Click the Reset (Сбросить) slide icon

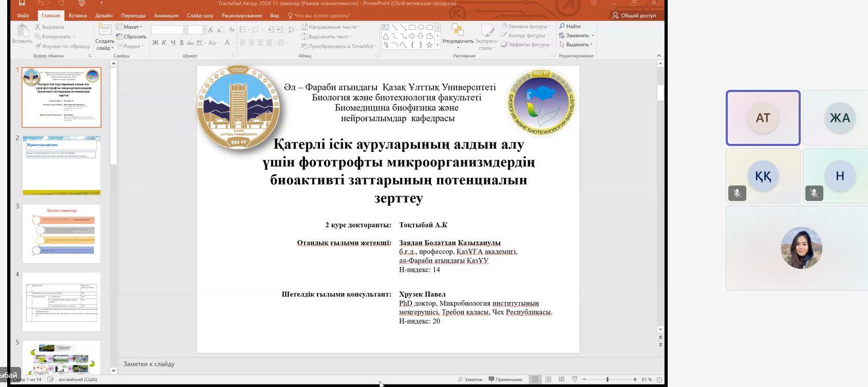tap(119, 36)
